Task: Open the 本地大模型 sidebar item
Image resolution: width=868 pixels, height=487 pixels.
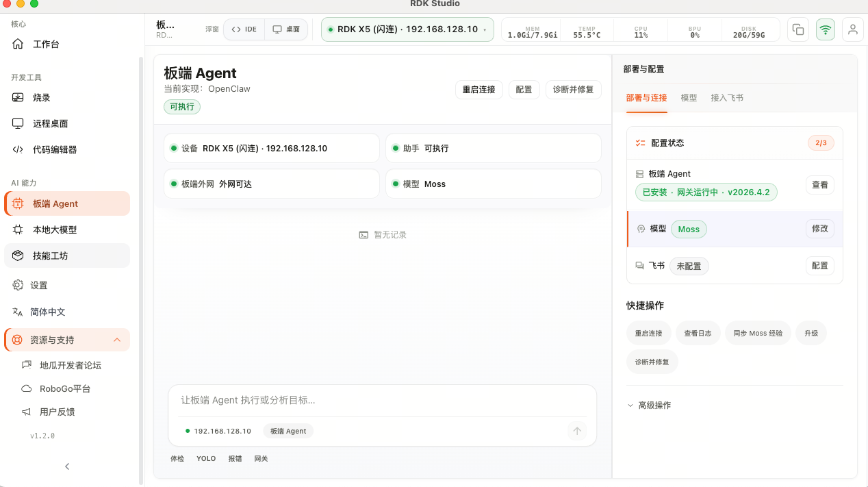Action: pyautogui.click(x=67, y=229)
